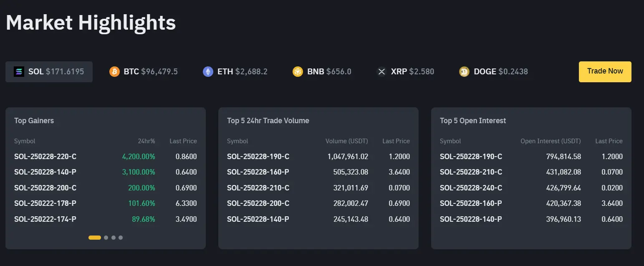Screen dimensions: 644x266
Task: Click the Open Interest (USDT) column header
Action: (x=551, y=141)
